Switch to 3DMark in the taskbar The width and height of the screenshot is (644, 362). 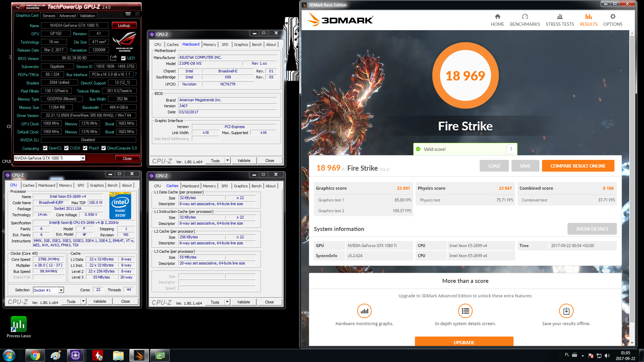(x=139, y=355)
